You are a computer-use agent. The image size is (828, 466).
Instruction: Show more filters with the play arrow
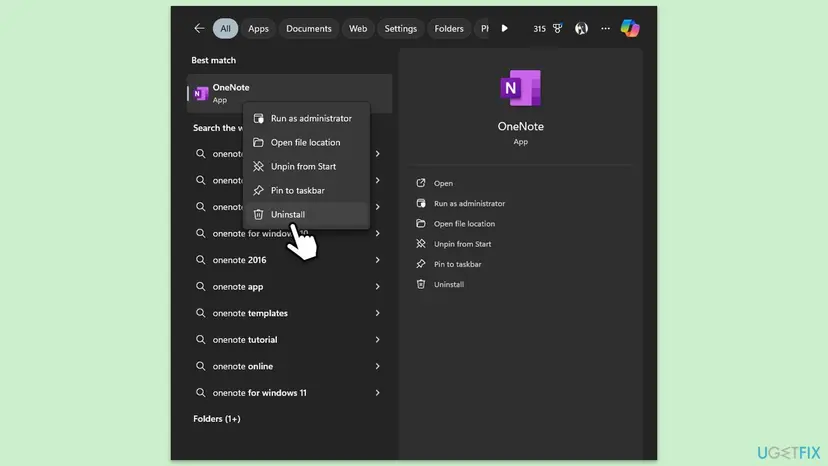point(504,29)
